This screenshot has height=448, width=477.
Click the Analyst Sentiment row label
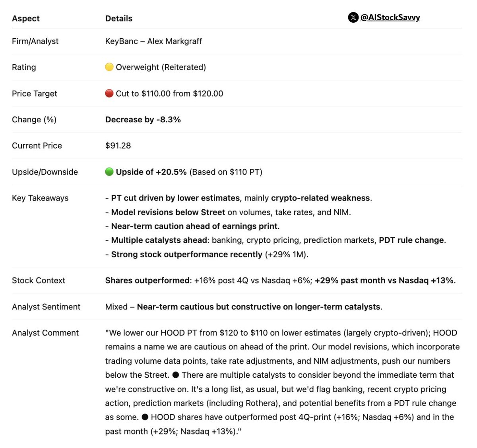click(x=46, y=307)
